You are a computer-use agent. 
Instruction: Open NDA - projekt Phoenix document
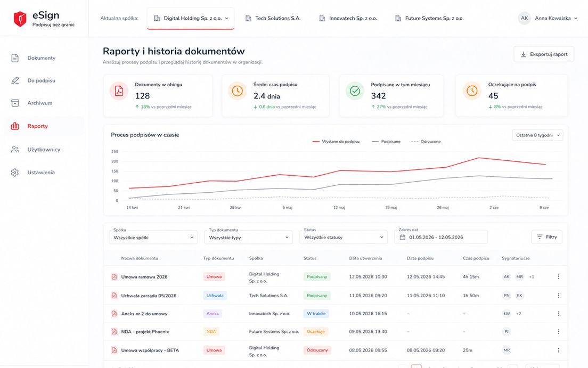[145, 332]
